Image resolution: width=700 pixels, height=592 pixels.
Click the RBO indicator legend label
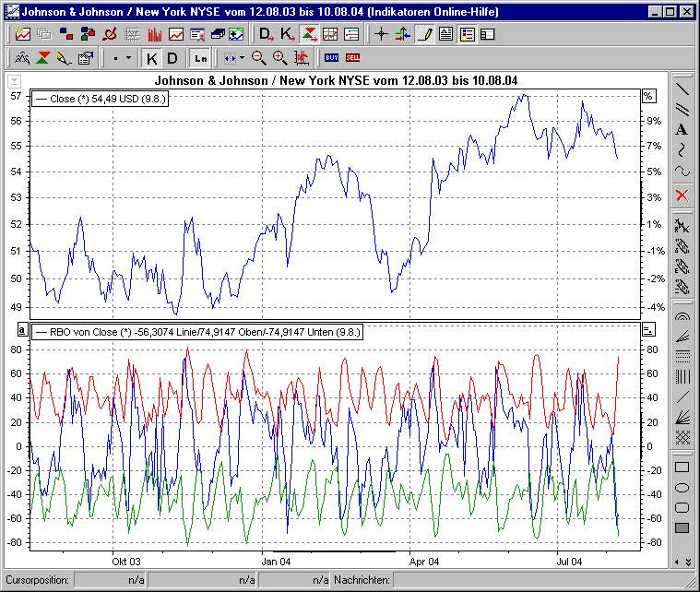click(x=196, y=331)
